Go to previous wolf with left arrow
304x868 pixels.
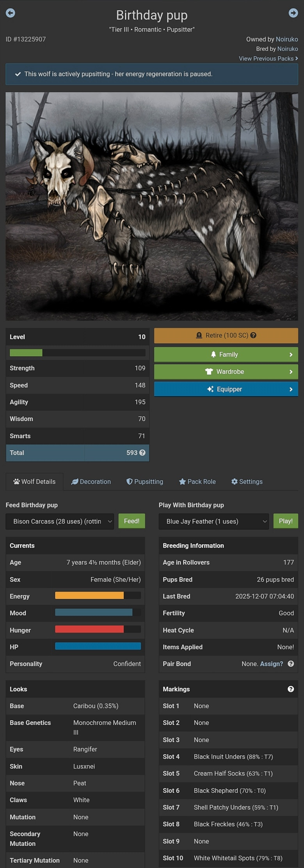coord(11,13)
